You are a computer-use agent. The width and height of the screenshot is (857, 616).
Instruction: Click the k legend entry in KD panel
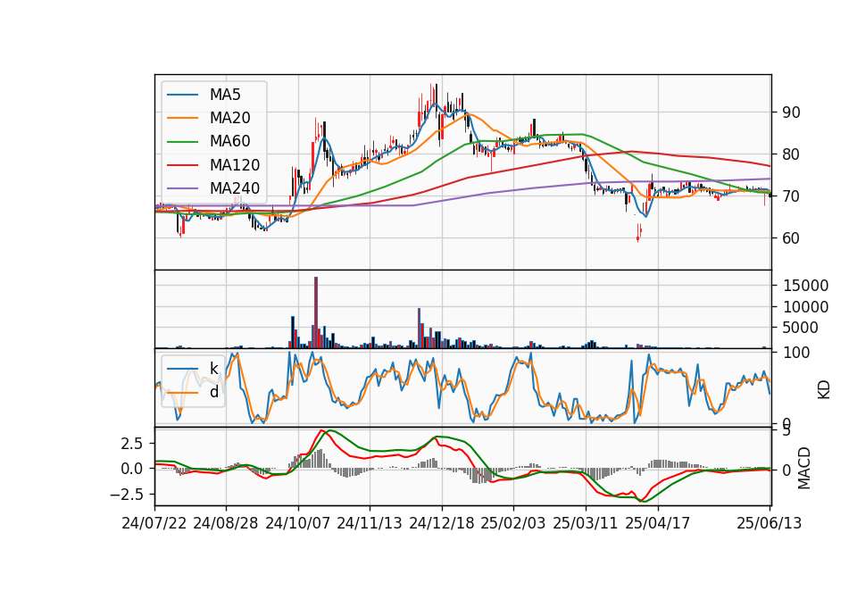point(213,369)
